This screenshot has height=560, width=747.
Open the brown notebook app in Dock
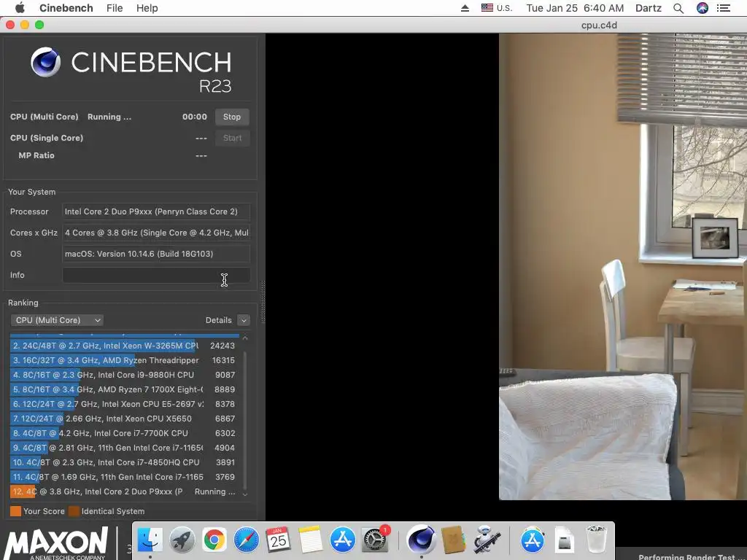(x=453, y=540)
